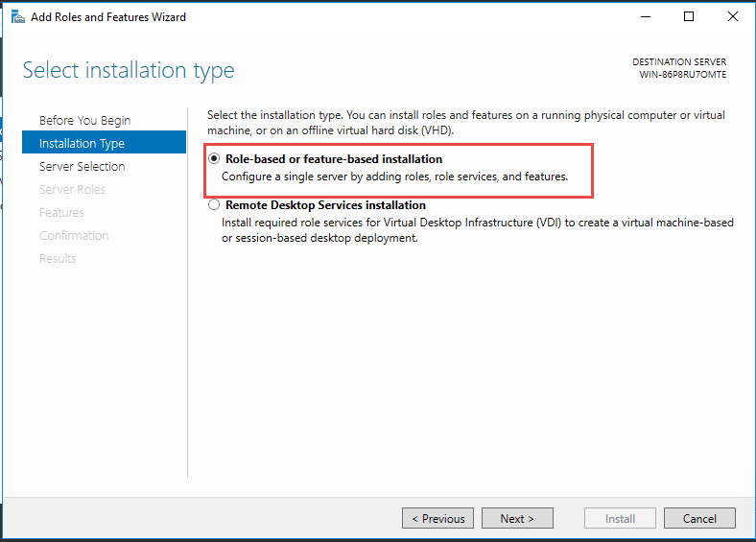Maximize the wizard window
The image size is (756, 542).
689,16
